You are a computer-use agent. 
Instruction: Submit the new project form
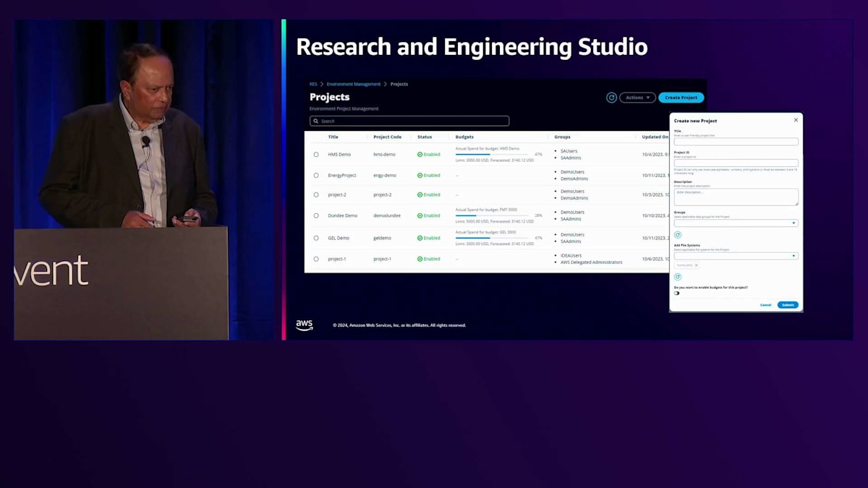(788, 305)
